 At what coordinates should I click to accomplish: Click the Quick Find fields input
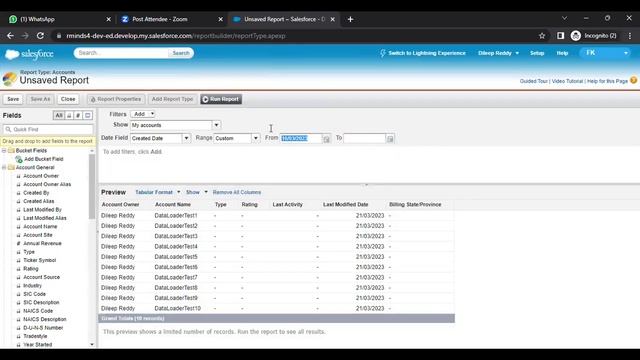click(48, 129)
